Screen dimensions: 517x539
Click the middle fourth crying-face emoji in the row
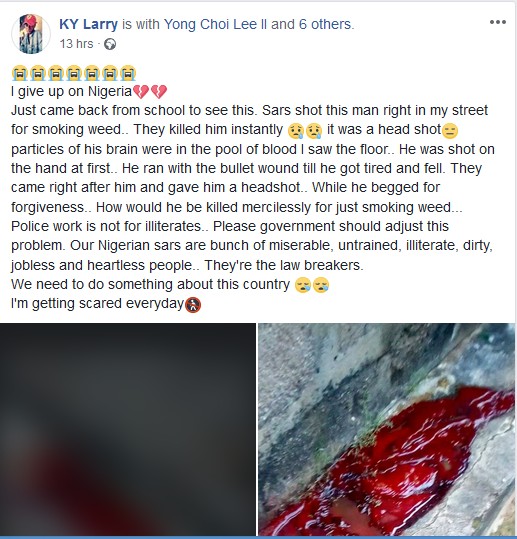[x=74, y=73]
